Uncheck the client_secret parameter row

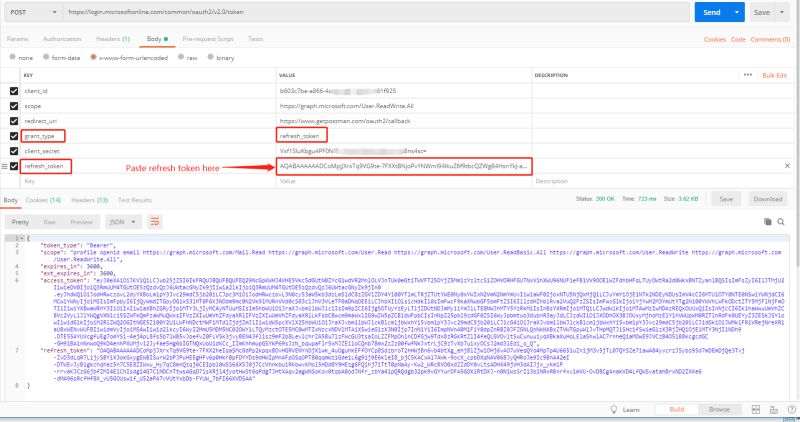(14, 151)
